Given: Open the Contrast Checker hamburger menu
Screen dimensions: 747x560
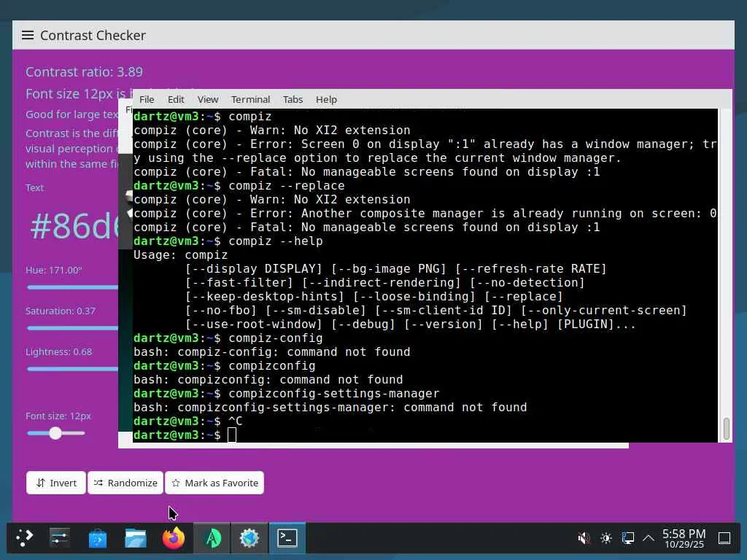Looking at the screenshot, I should pos(28,35).
